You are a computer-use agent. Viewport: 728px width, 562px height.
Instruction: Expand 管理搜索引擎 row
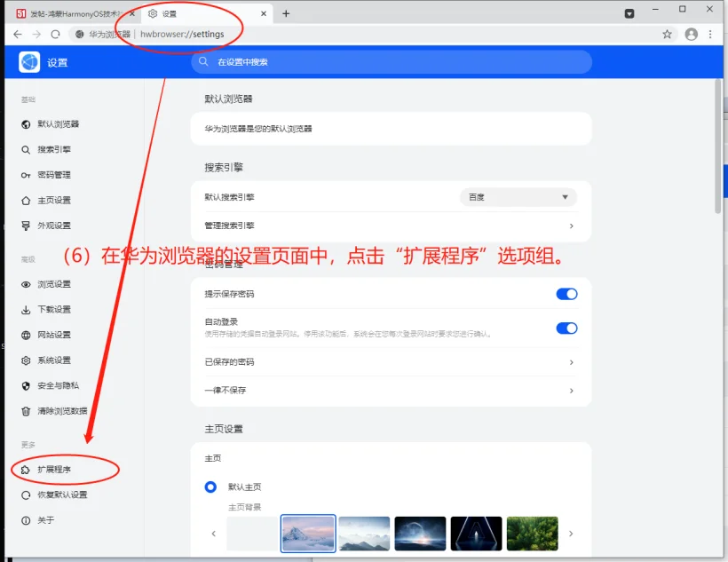[391, 226]
